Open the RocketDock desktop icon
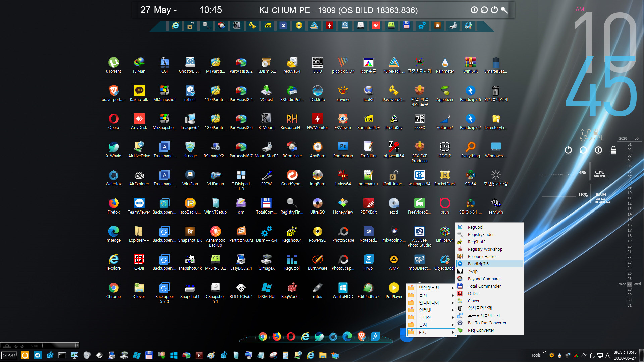Screen dimensions: 644x362 click(445, 178)
